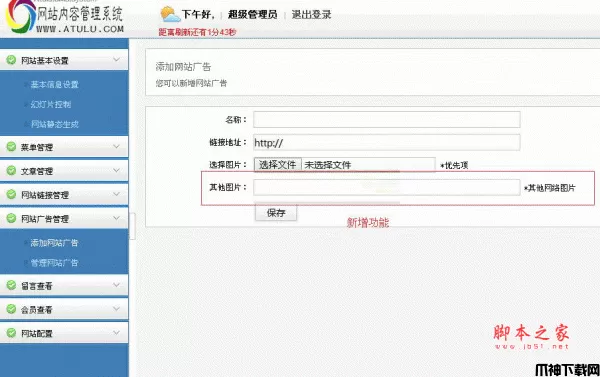Expand the 菜单管理 chevron

[116, 147]
